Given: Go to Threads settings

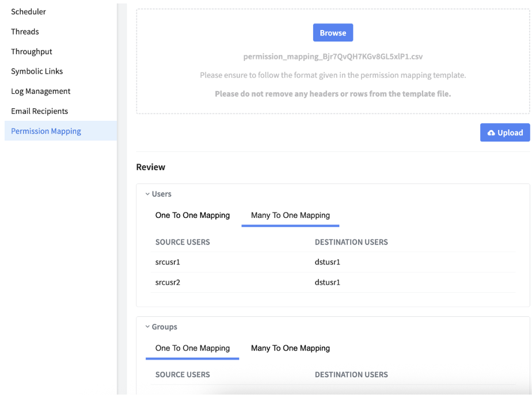Looking at the screenshot, I should [25, 32].
